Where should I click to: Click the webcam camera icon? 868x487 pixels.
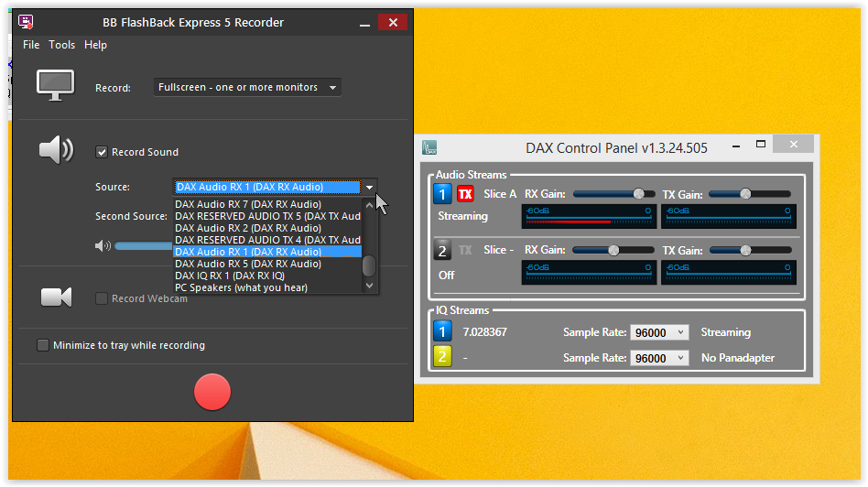56,298
